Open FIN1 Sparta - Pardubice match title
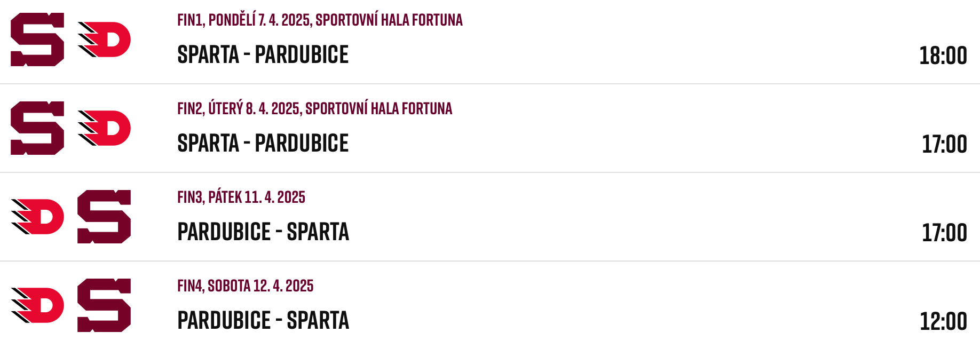Screen dimensions: 980x348 tap(263, 54)
